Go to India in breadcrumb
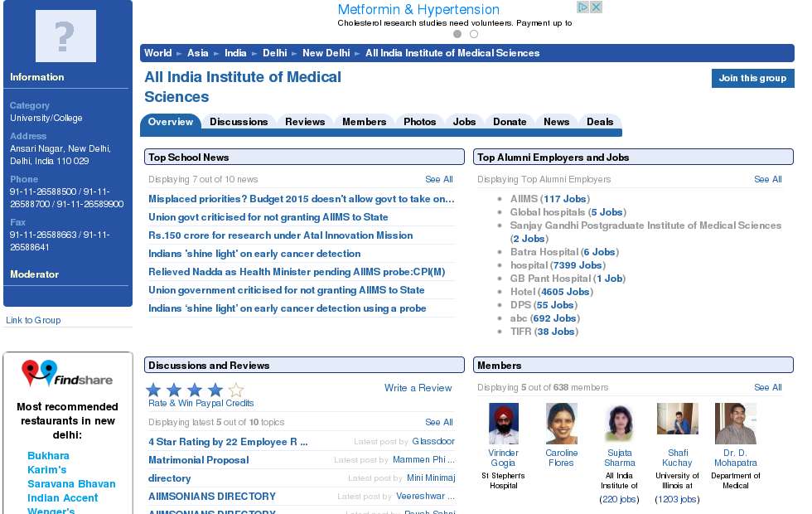Viewport: 812px width, 514px height. 235,53
